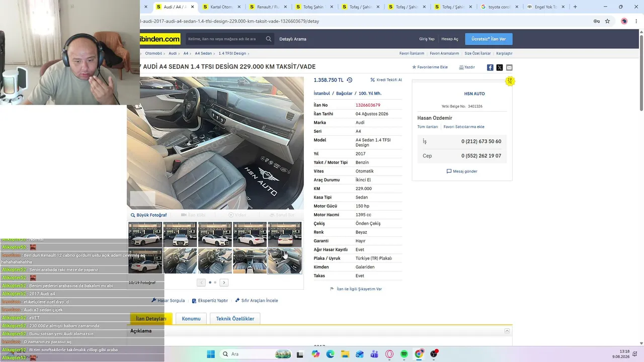Switch to the toyota corolla Google tab

tap(499, 7)
